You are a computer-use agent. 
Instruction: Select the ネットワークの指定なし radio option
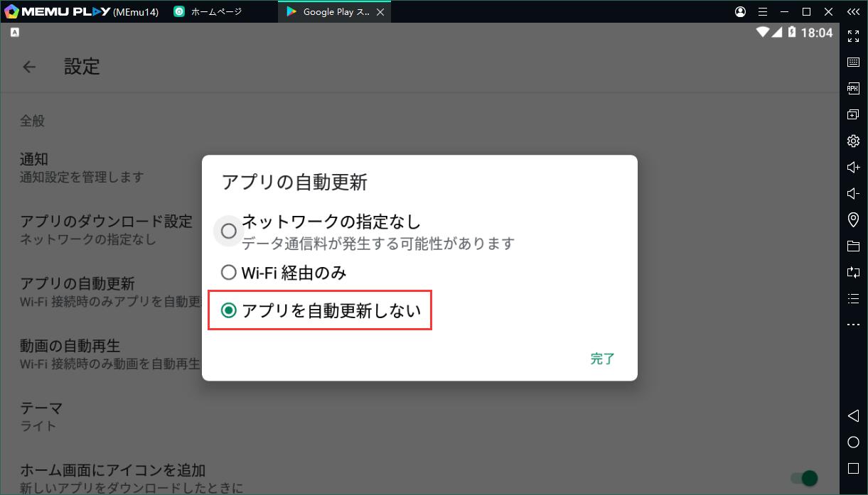[x=229, y=232]
